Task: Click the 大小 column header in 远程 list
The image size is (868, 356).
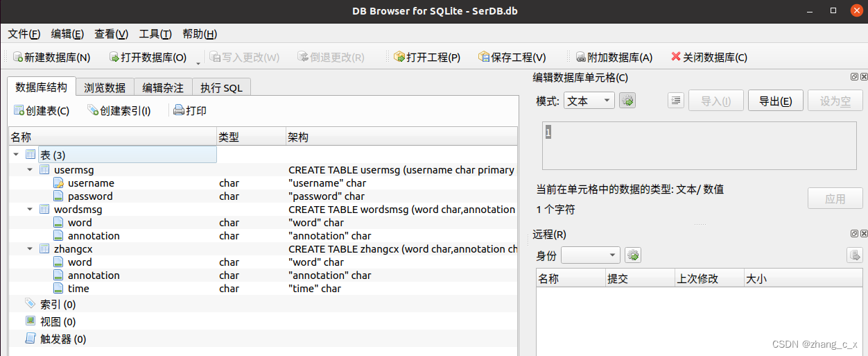Action: (x=804, y=279)
